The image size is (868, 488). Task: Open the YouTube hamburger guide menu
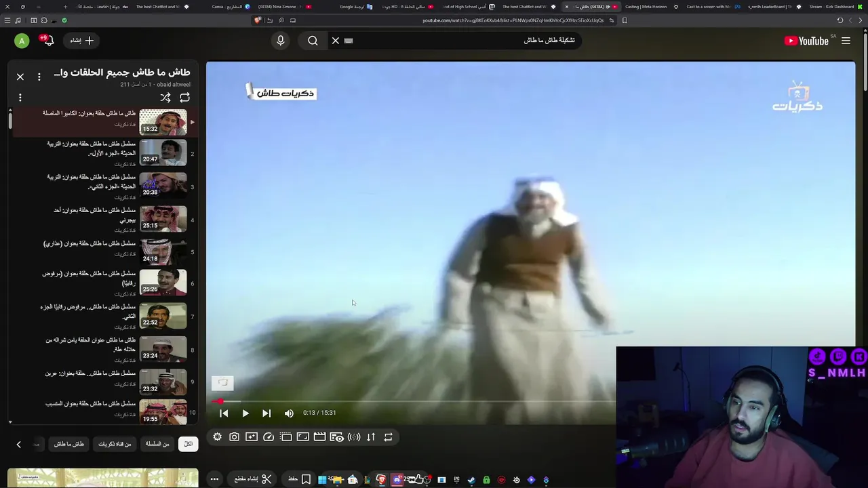coord(846,41)
